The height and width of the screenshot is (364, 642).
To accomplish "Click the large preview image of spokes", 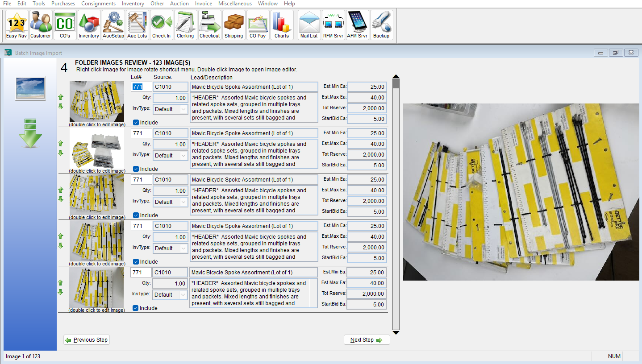I will tap(521, 192).
